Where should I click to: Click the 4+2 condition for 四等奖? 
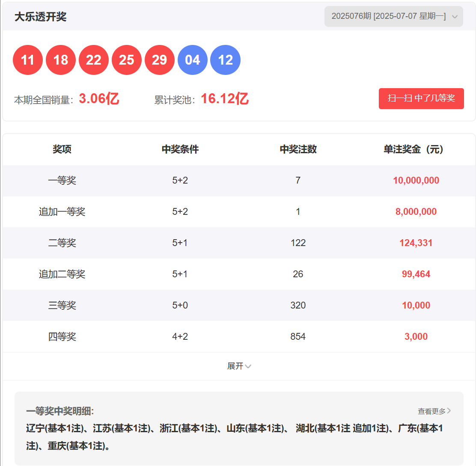(180, 336)
